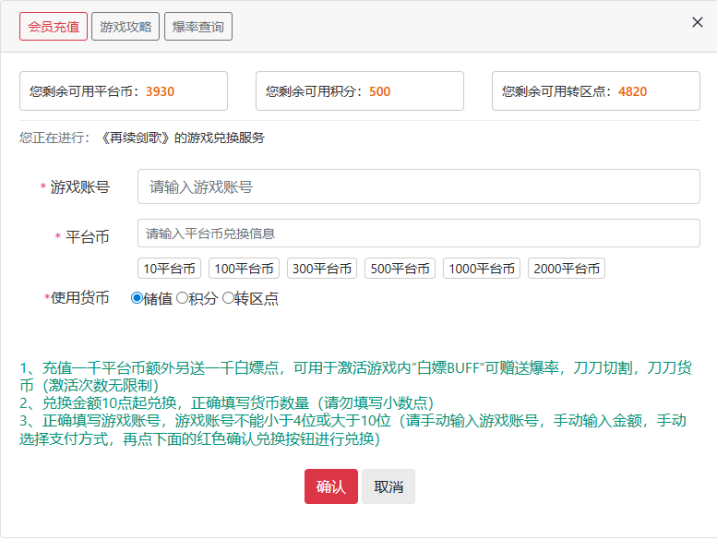The width and height of the screenshot is (718, 552).
Task: Select the 储值 currency radio button
Action: coord(137,298)
